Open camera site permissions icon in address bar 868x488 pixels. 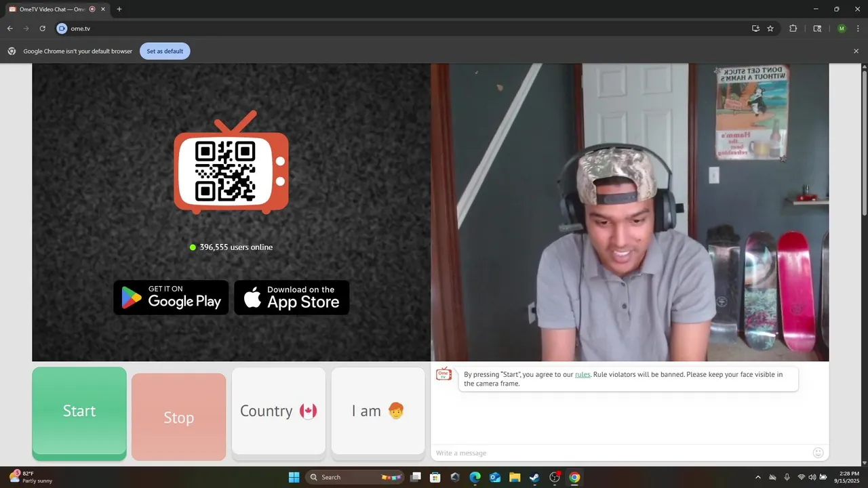click(62, 28)
